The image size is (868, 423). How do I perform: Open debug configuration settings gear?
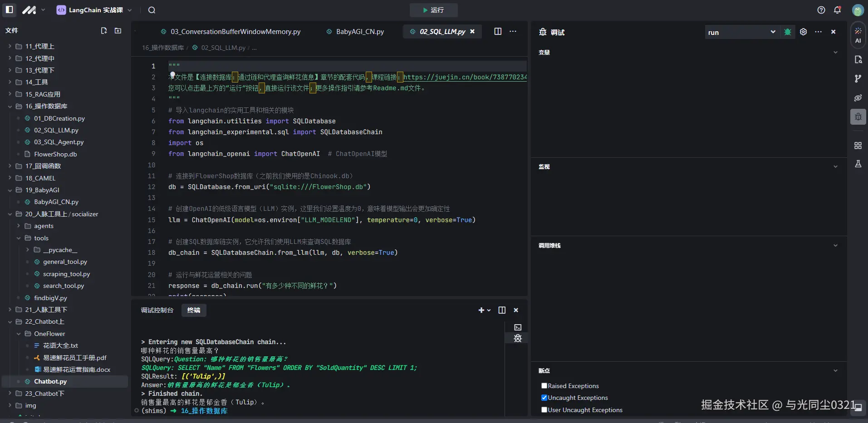click(803, 32)
